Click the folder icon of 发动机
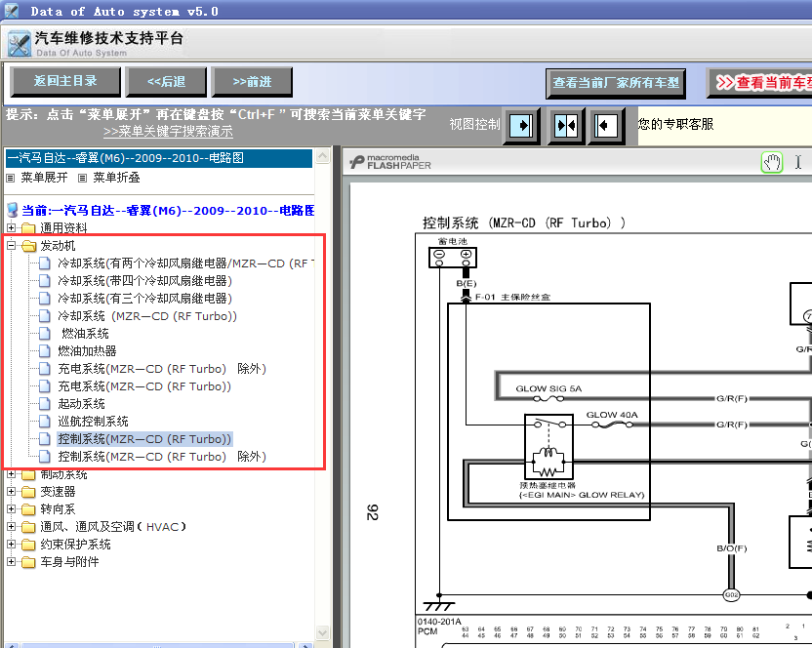This screenshot has height=648, width=812. [29, 246]
